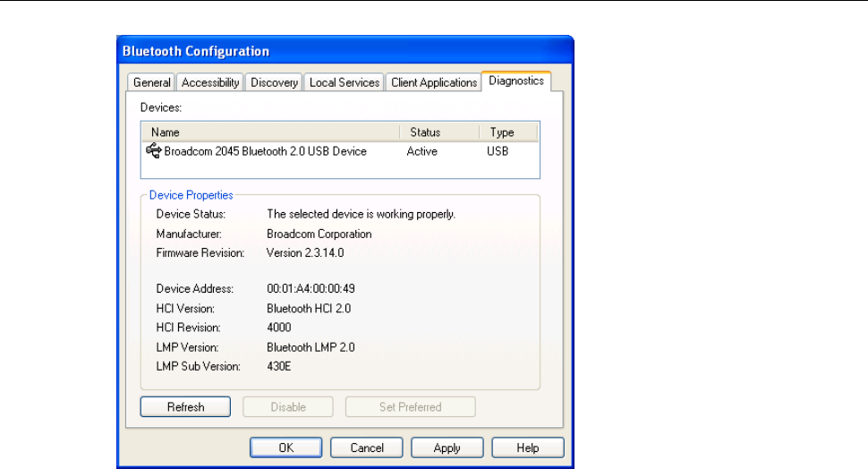Click the firmware value Version 2.3.14.0
The height and width of the screenshot is (469, 868).
point(305,253)
